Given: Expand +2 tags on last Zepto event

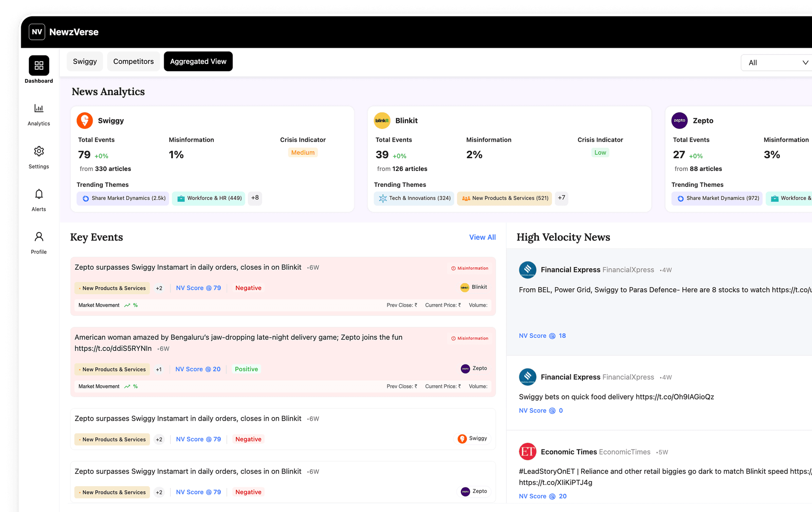Looking at the screenshot, I should [x=159, y=493].
